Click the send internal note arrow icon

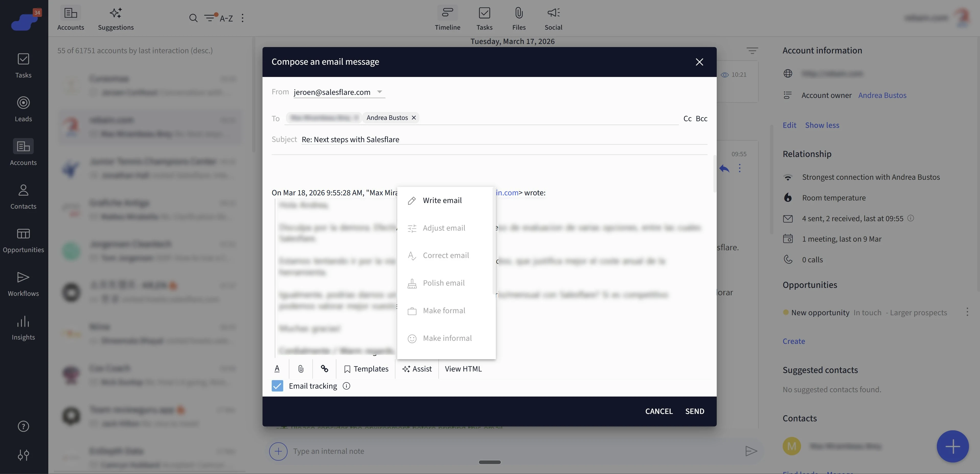[751, 451]
